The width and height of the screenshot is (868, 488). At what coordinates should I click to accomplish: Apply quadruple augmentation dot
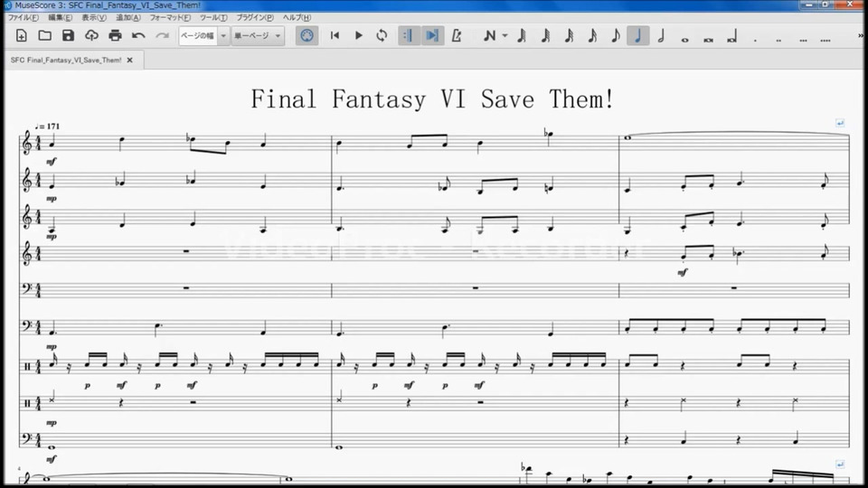(826, 40)
